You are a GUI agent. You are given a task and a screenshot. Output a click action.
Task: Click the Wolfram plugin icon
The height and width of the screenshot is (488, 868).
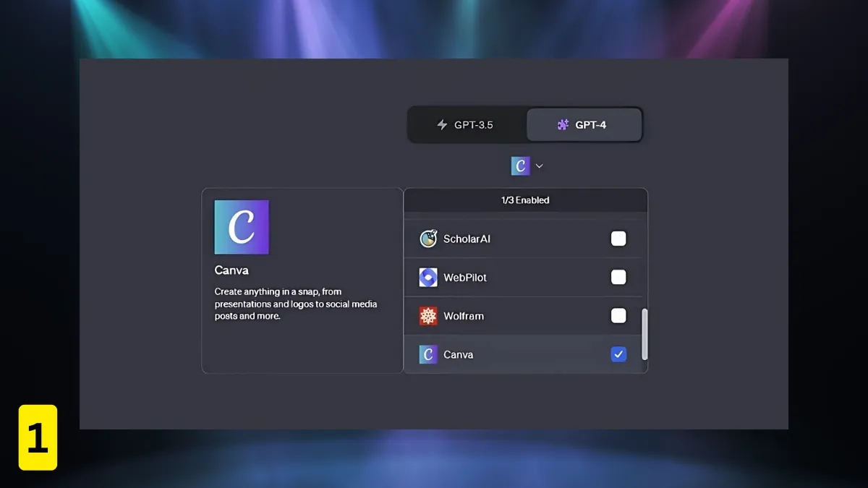coord(430,316)
